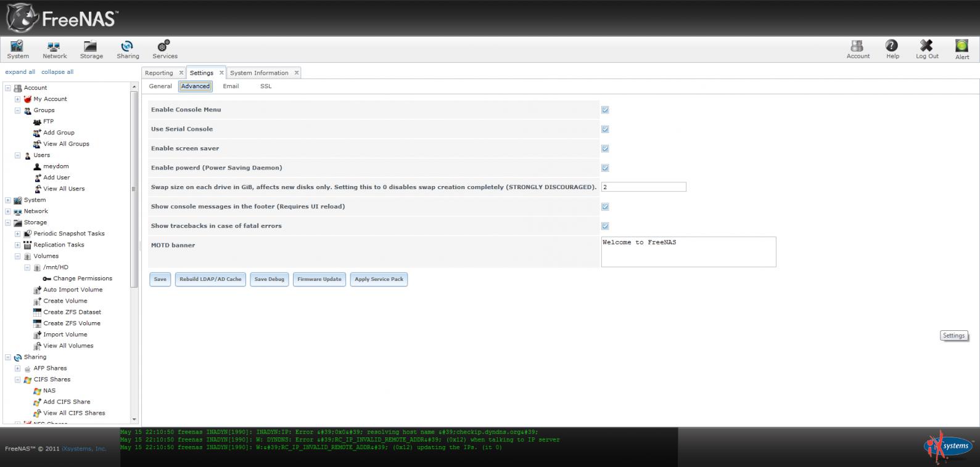Screen dimensions: 980x467
Task: Collapse the Users tree node
Action: (x=18, y=155)
